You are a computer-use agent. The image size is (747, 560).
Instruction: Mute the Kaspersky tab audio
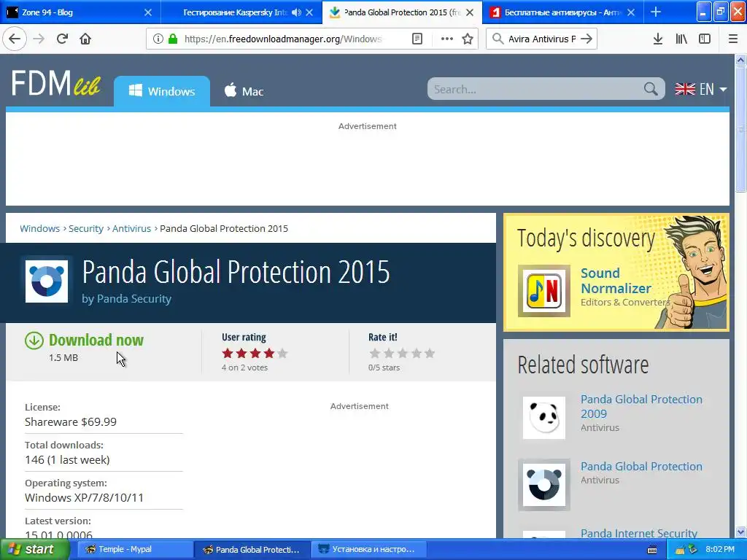(x=296, y=12)
